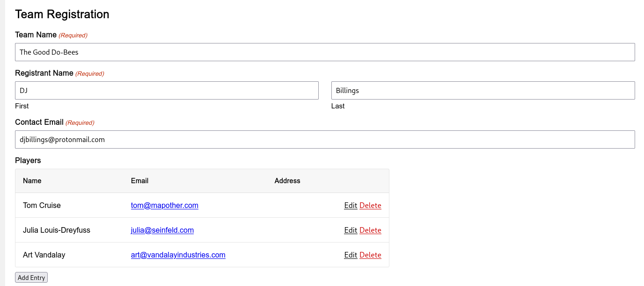Select the Julia Louis-Dreyfuss name cell

point(57,230)
